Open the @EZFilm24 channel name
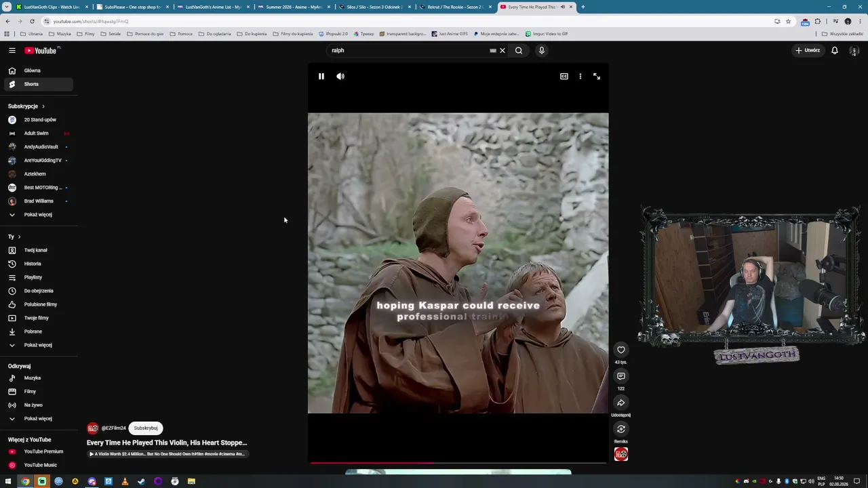 click(x=114, y=428)
